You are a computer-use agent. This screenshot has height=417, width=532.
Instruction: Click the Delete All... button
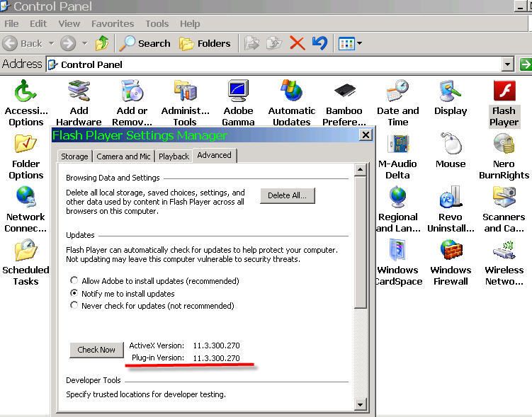coord(288,195)
